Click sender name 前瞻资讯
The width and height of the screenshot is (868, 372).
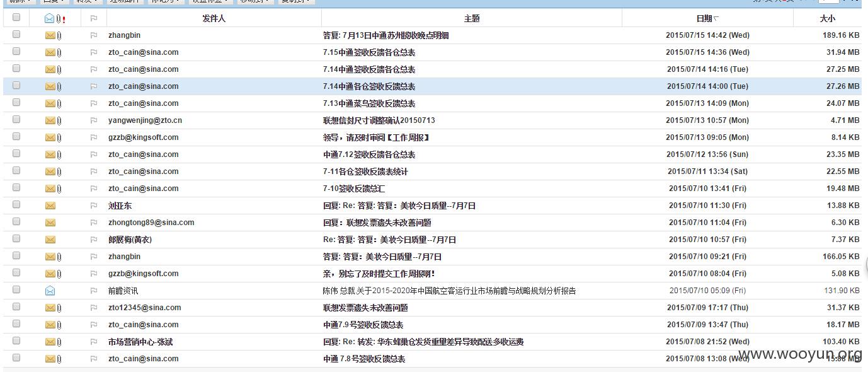123,291
